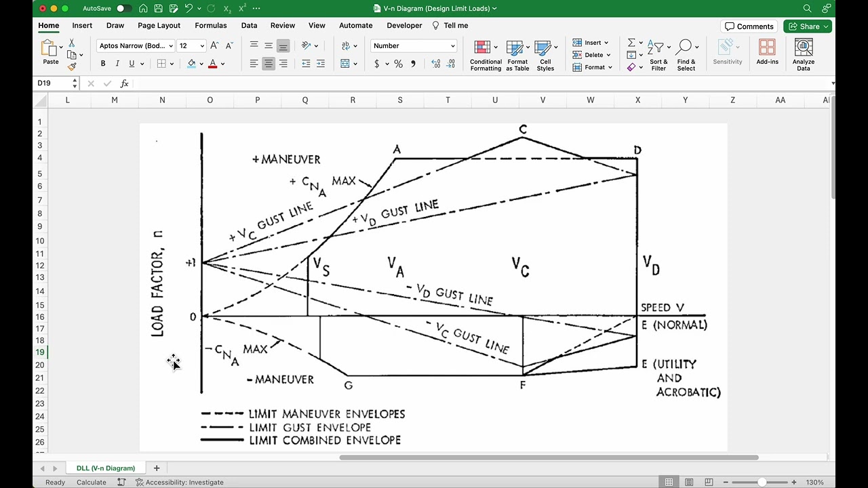This screenshot has height=488, width=868.
Task: Click the Format Painter brush icon
Action: (x=72, y=66)
